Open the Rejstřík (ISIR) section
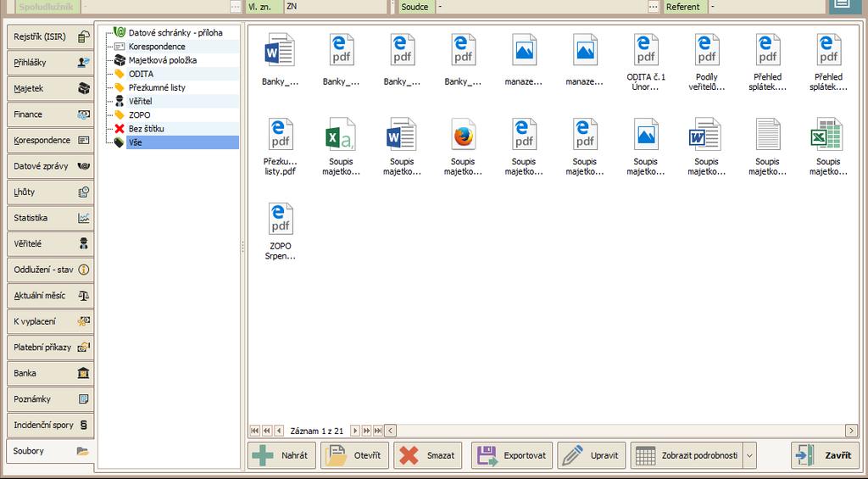Viewport: 868px width, 479px height. pos(50,36)
